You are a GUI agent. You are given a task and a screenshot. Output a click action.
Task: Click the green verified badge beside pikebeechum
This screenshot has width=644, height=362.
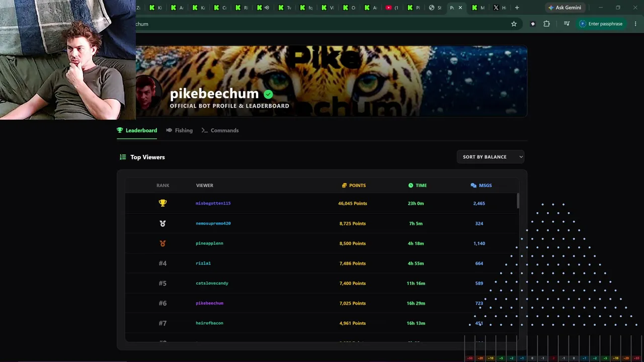268,94
